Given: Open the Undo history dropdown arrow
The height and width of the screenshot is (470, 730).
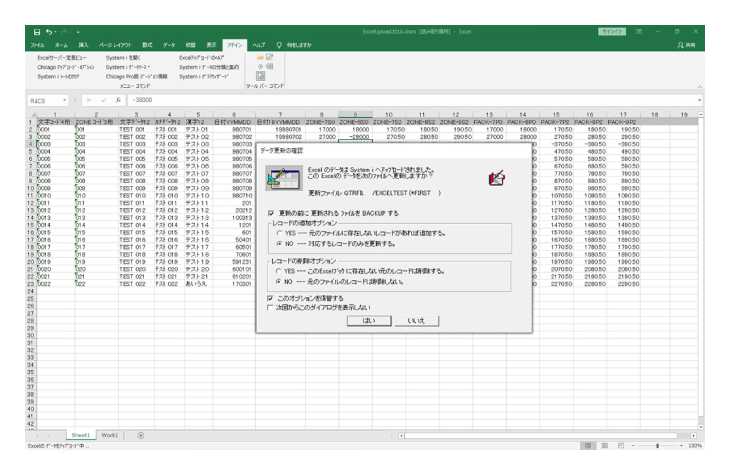Looking at the screenshot, I should click(55, 32).
